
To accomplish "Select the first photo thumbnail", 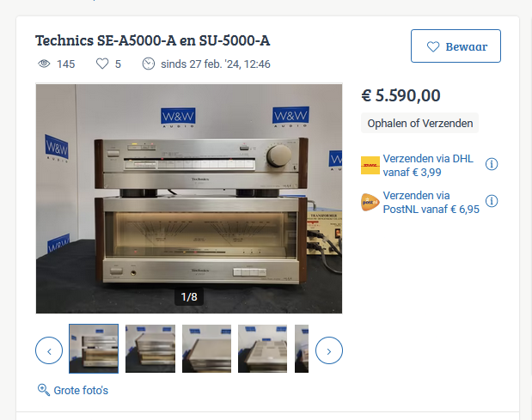I will [x=94, y=349].
